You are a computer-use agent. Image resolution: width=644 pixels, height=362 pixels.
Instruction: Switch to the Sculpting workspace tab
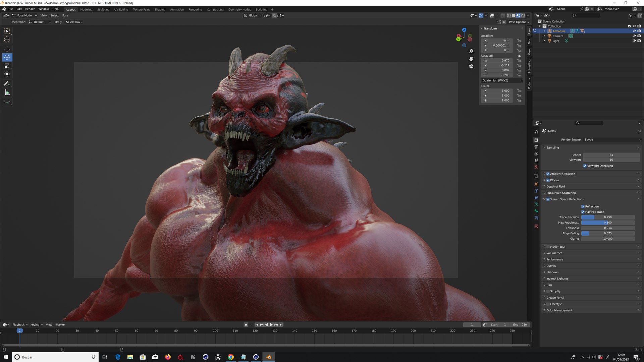tap(103, 9)
